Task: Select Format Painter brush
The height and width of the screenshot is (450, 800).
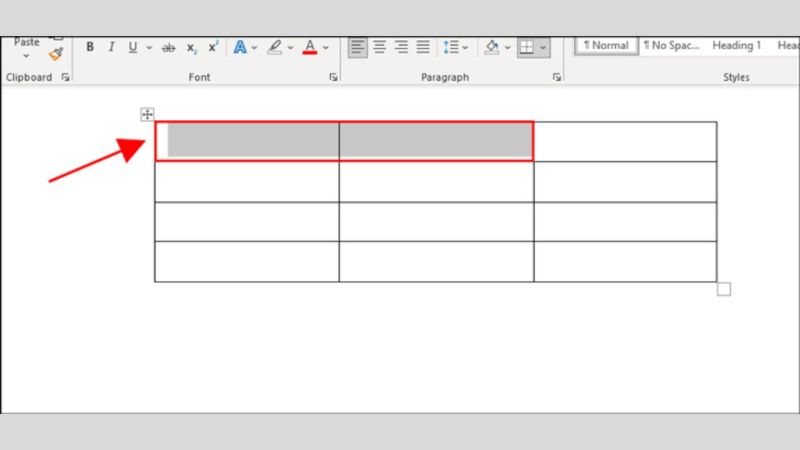Action: tap(56, 54)
